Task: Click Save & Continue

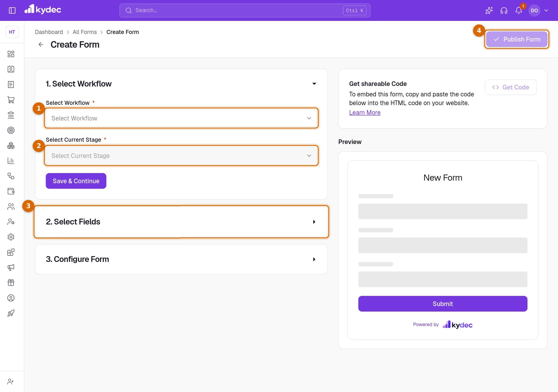Action: click(x=76, y=181)
